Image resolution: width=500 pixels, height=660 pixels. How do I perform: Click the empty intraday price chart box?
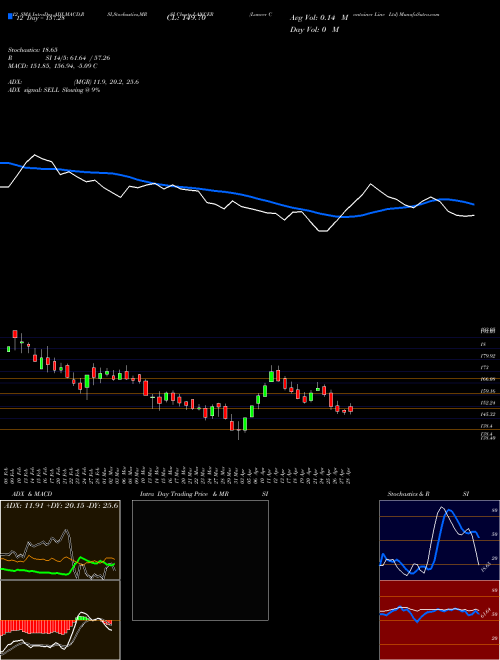200,560
